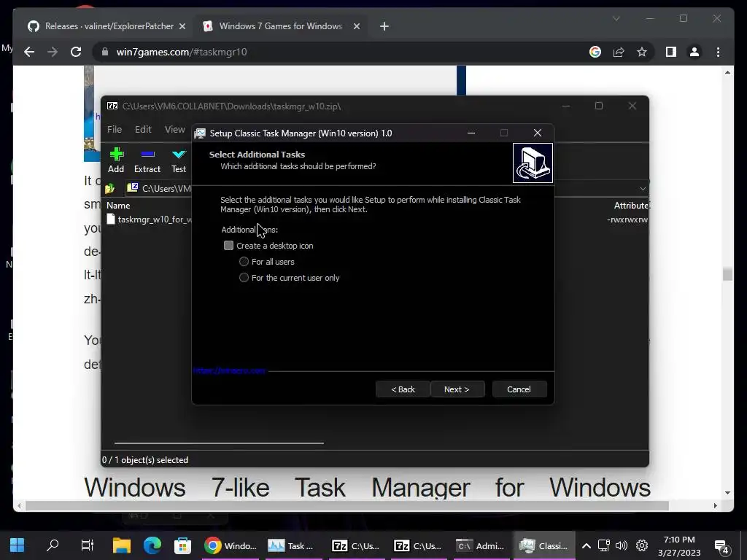Open the View menu in 7-Zip
The image size is (747, 560).
pos(175,130)
